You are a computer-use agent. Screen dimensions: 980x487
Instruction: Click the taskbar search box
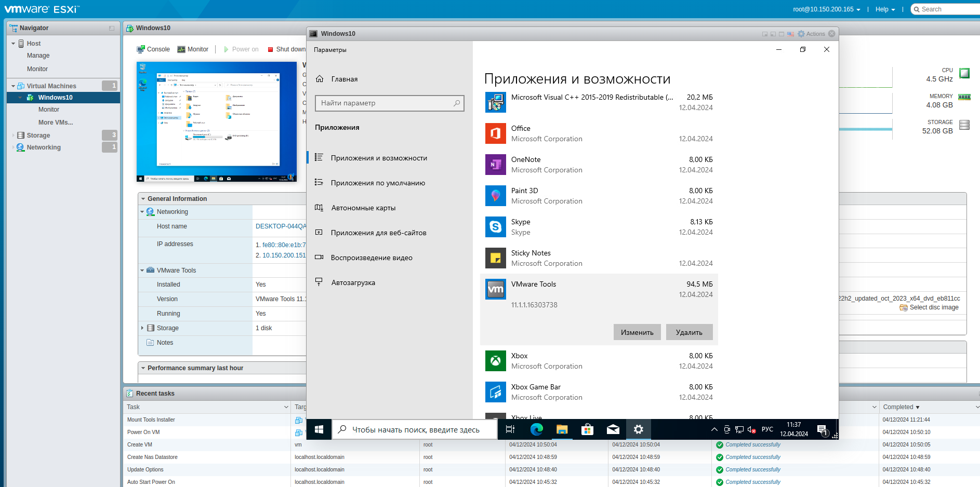[x=415, y=429]
